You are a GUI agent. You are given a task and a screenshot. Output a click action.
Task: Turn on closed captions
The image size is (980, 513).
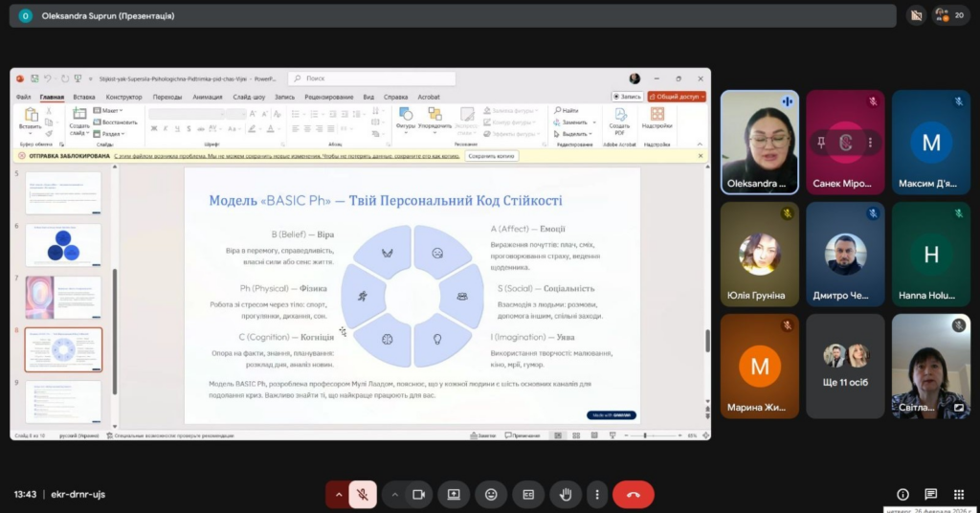pos(528,495)
